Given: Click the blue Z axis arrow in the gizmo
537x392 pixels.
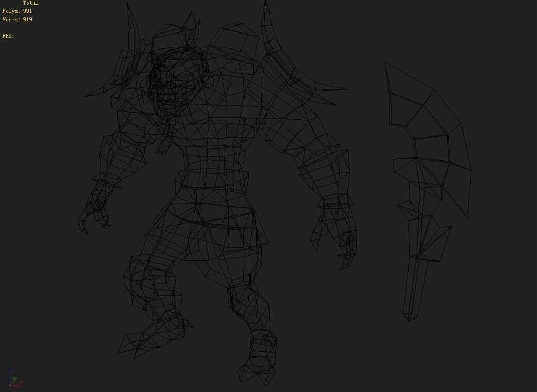Looking at the screenshot, I should [x=10, y=369].
